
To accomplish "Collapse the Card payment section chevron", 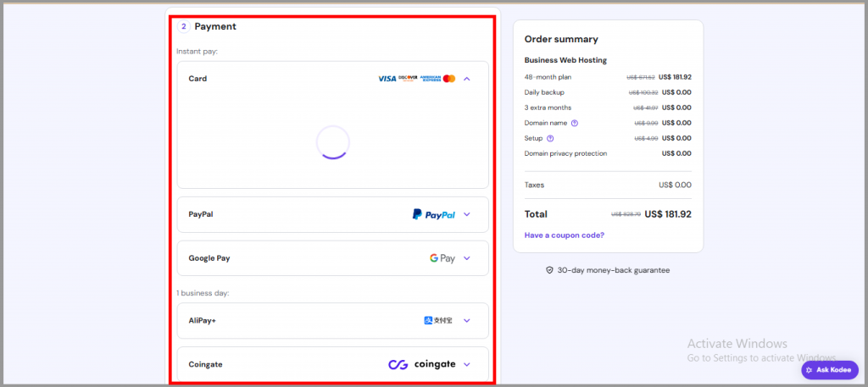I will (467, 79).
